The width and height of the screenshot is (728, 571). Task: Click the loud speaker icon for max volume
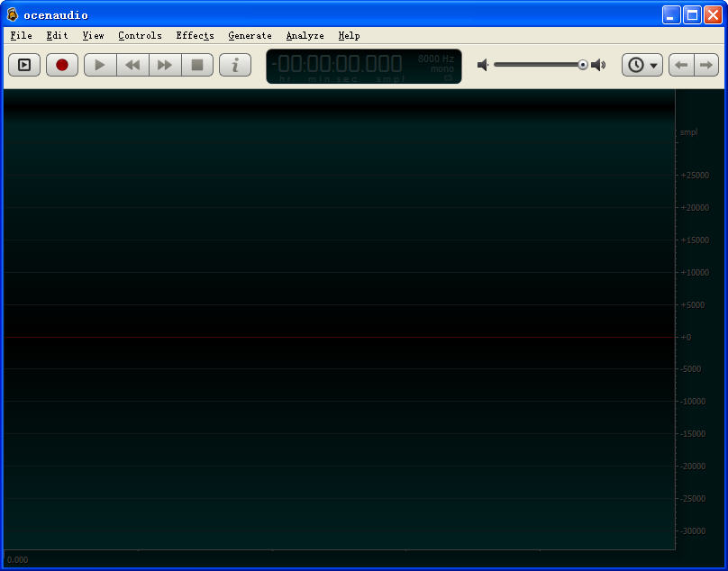[x=598, y=65]
